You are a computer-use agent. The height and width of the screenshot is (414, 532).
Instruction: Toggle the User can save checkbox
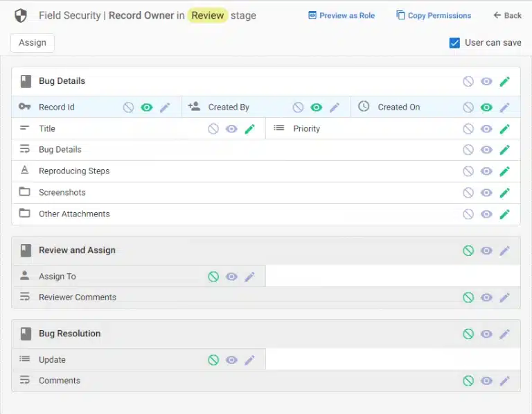click(x=454, y=43)
